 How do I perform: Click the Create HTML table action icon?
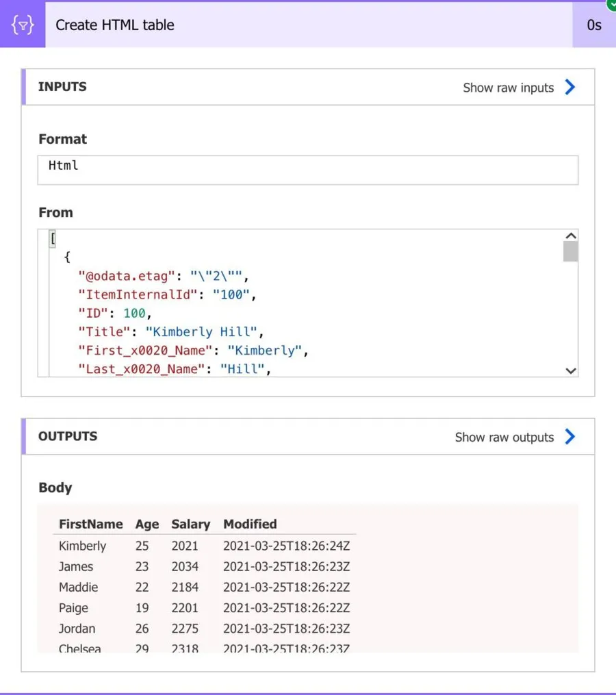23,25
